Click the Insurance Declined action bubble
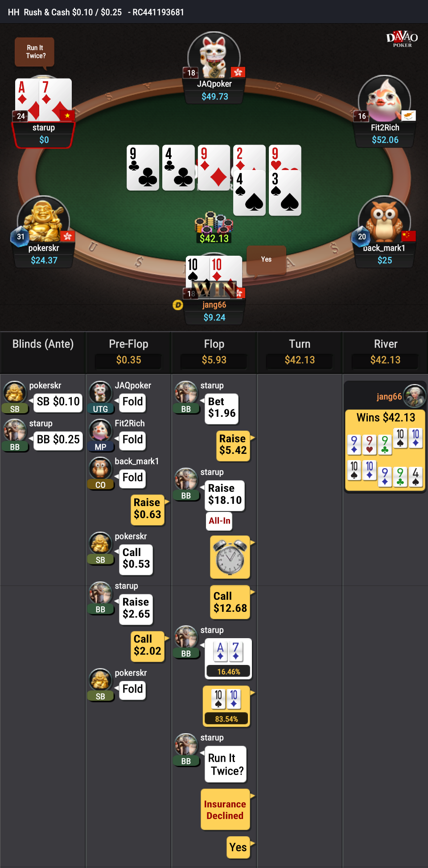The width and height of the screenshot is (428, 868). [225, 810]
